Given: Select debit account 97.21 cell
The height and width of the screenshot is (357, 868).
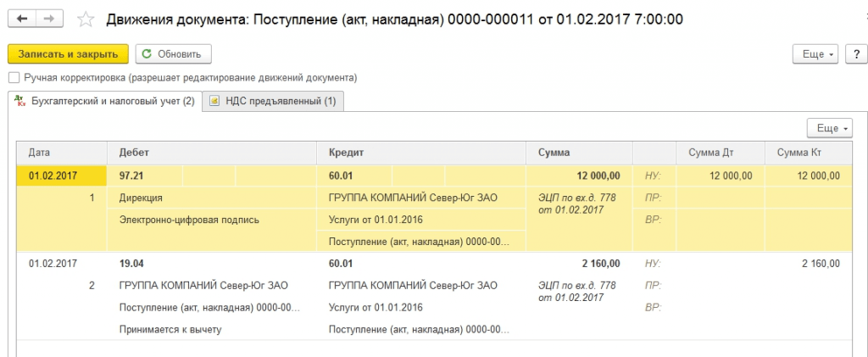Looking at the screenshot, I should click(131, 176).
